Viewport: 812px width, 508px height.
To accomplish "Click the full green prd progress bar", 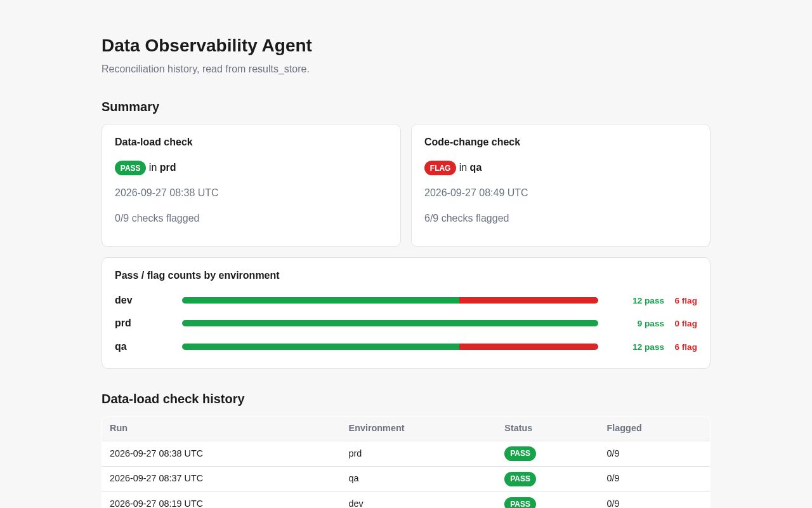I will 390,323.
